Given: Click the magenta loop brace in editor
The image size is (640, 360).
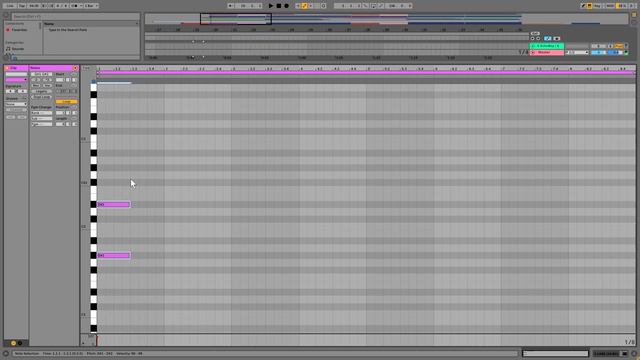Looking at the screenshot, I should click(366, 73).
